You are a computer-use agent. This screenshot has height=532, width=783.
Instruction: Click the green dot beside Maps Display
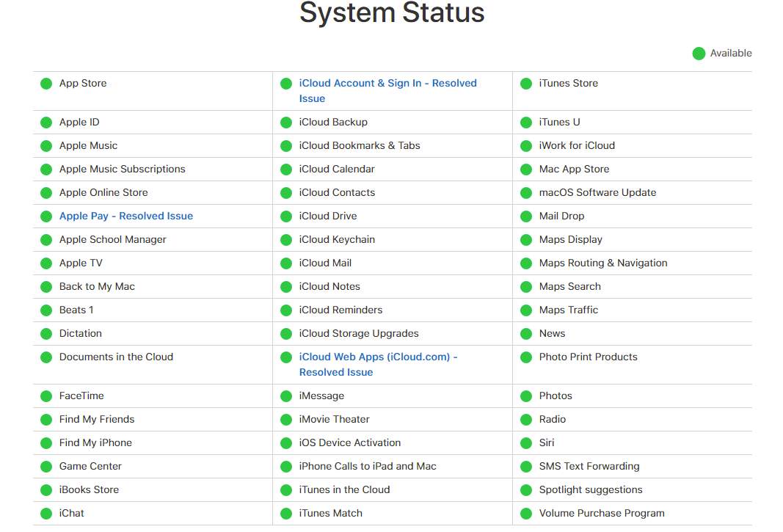[526, 240]
